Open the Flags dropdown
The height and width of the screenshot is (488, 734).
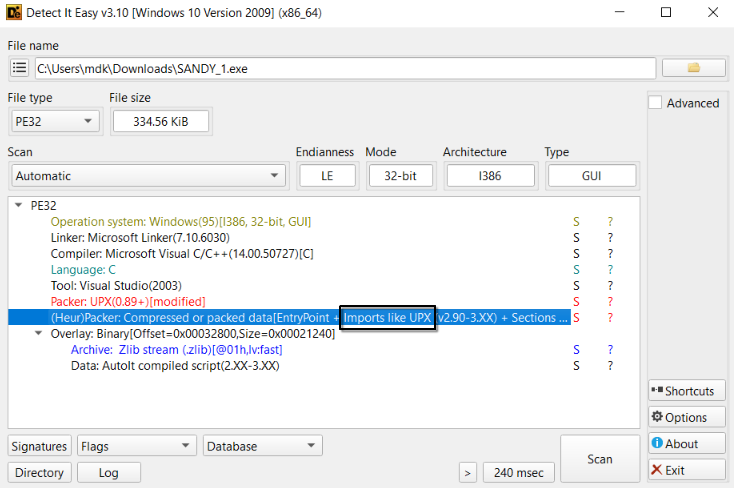click(136, 446)
